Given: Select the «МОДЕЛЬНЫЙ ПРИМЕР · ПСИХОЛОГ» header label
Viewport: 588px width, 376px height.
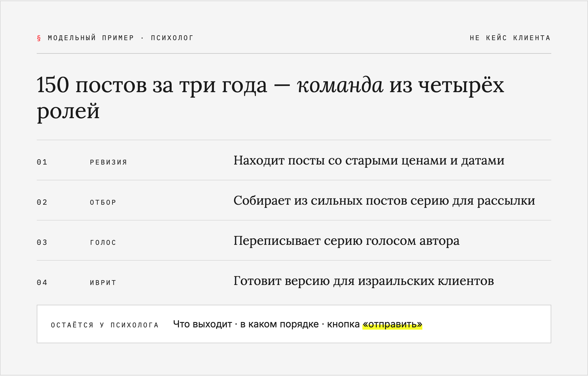Looking at the screenshot, I should [121, 38].
